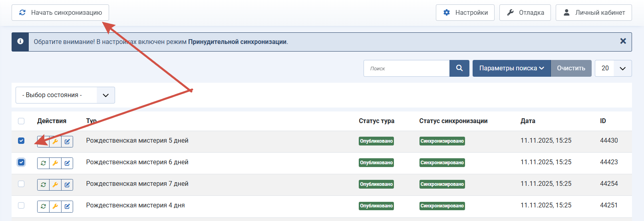Sort by Дата column header
644x221 pixels.
tap(528, 121)
